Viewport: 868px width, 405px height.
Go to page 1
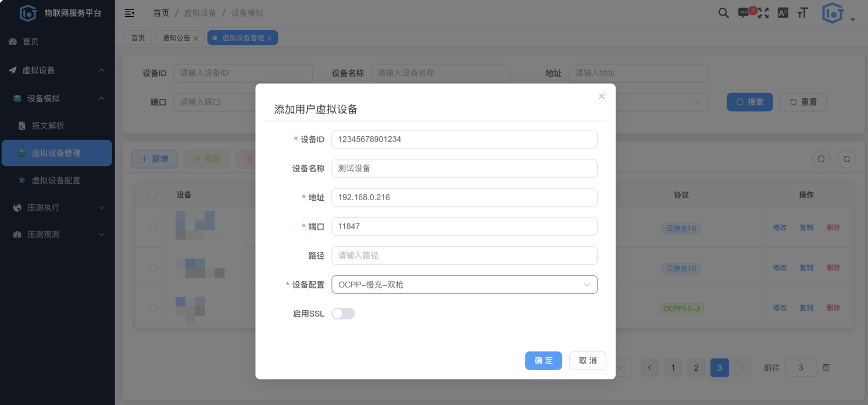click(x=673, y=368)
